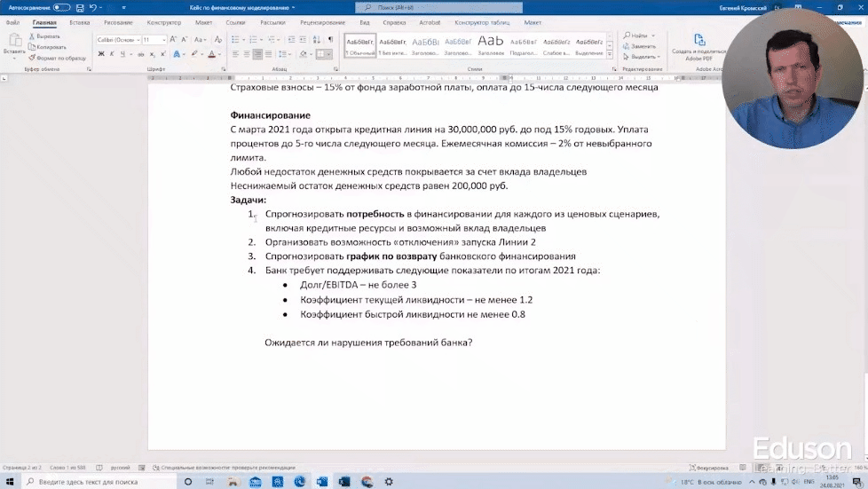The image size is (868, 489).
Task: Click the Decrease Font Size icon
Action: pos(185,40)
